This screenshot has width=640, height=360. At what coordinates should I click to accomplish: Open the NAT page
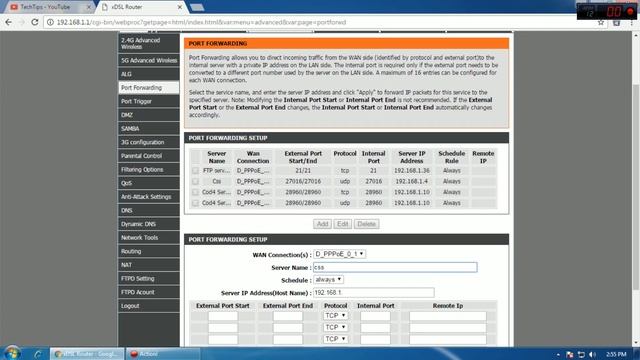click(x=149, y=265)
